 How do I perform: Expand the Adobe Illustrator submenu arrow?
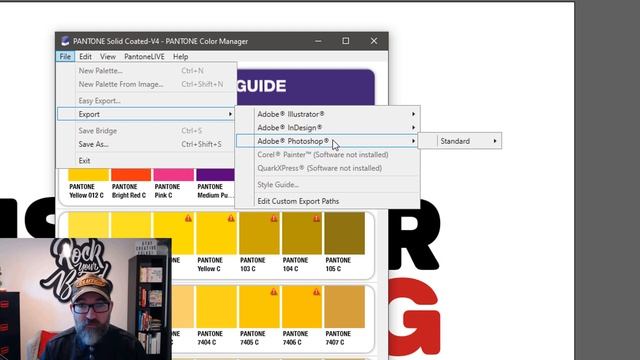pos(413,114)
